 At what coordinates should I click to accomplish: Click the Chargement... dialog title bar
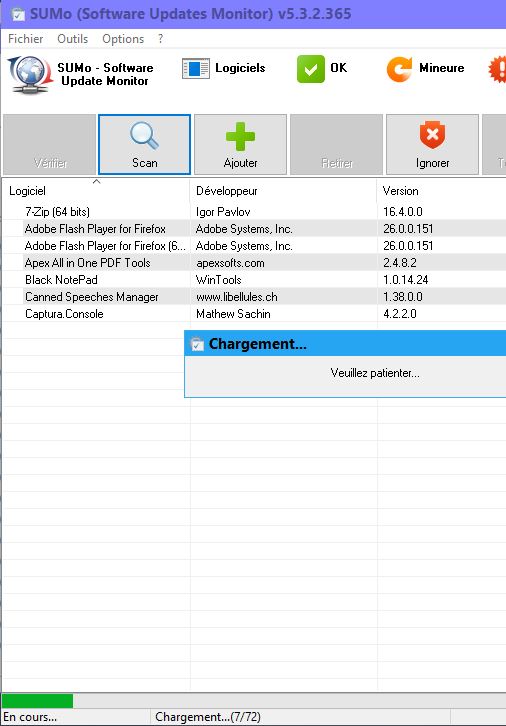(x=345, y=344)
